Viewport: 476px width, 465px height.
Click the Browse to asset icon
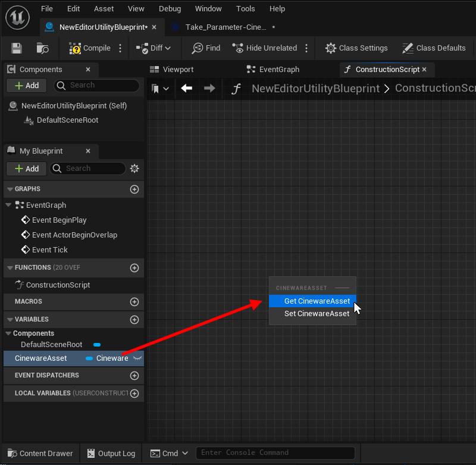(x=43, y=48)
